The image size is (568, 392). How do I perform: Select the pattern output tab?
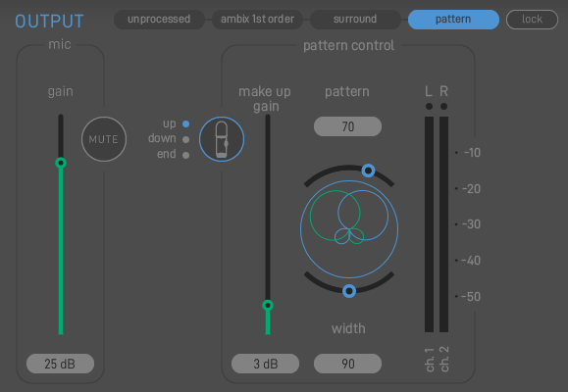click(453, 20)
